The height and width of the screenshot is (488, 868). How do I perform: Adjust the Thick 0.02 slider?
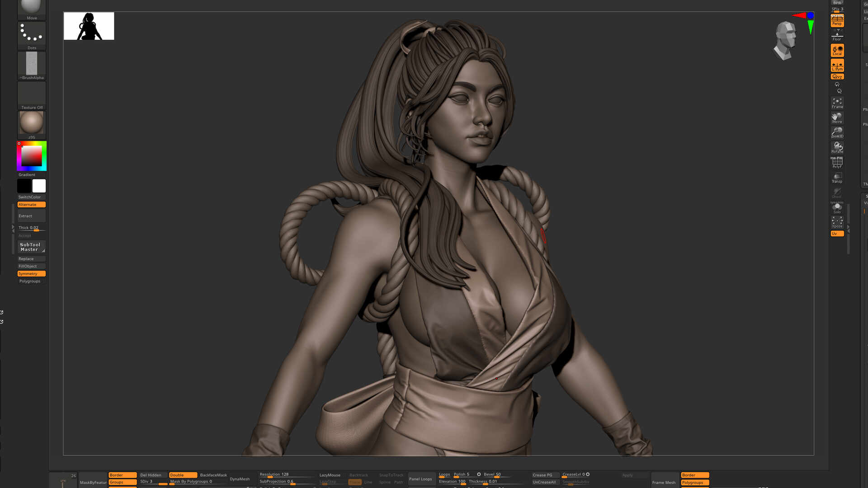coord(32,228)
